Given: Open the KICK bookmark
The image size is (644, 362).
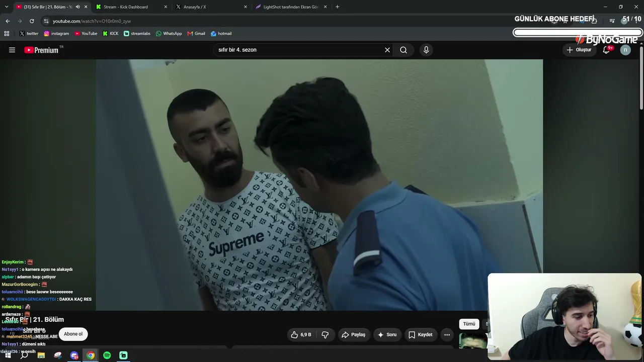Looking at the screenshot, I should 111,34.
